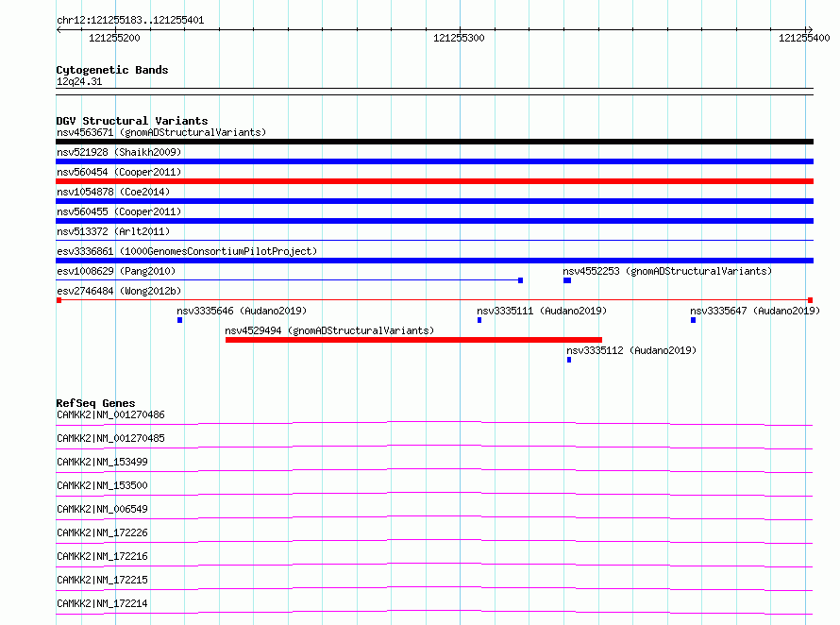Click the red nsv4529494 variant bar

pyautogui.click(x=413, y=340)
